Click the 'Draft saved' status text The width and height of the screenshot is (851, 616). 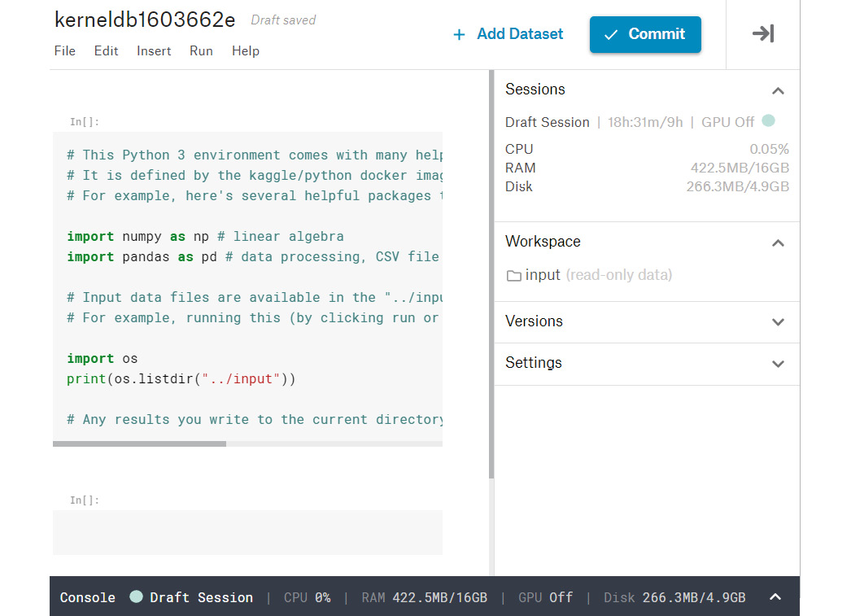pos(283,20)
